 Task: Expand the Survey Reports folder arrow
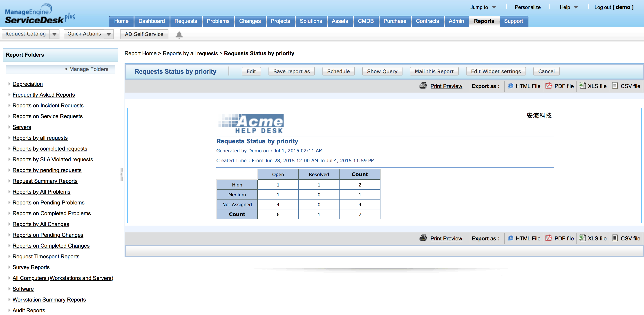click(x=9, y=267)
